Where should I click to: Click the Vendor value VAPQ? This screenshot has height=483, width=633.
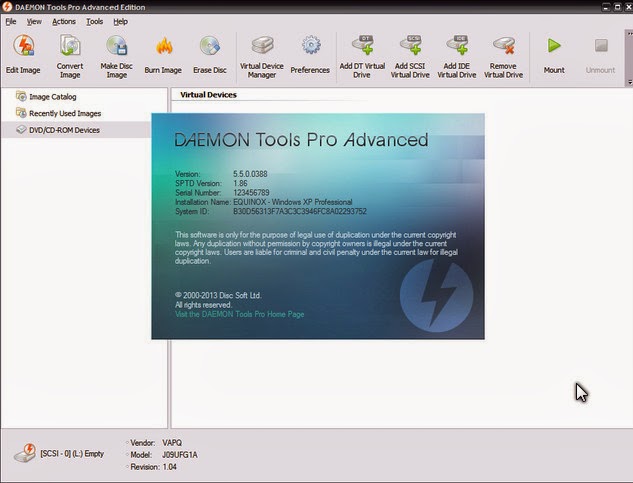(x=172, y=443)
